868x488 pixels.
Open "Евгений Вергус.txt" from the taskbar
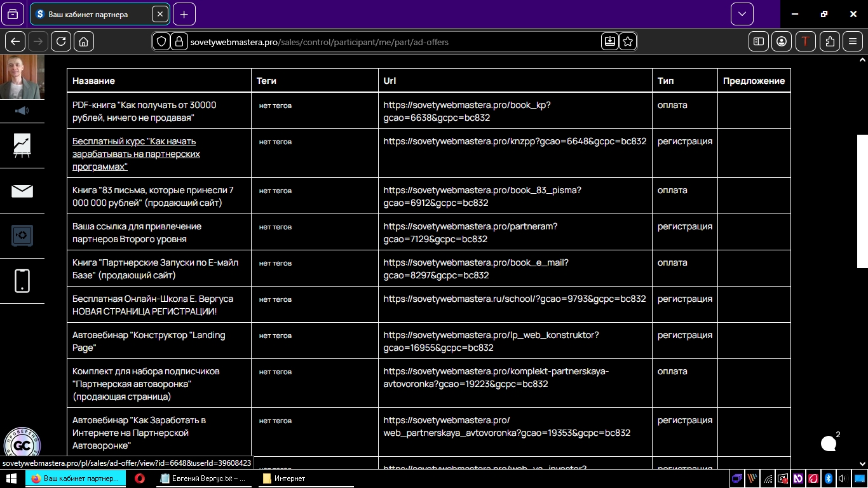tap(205, 478)
